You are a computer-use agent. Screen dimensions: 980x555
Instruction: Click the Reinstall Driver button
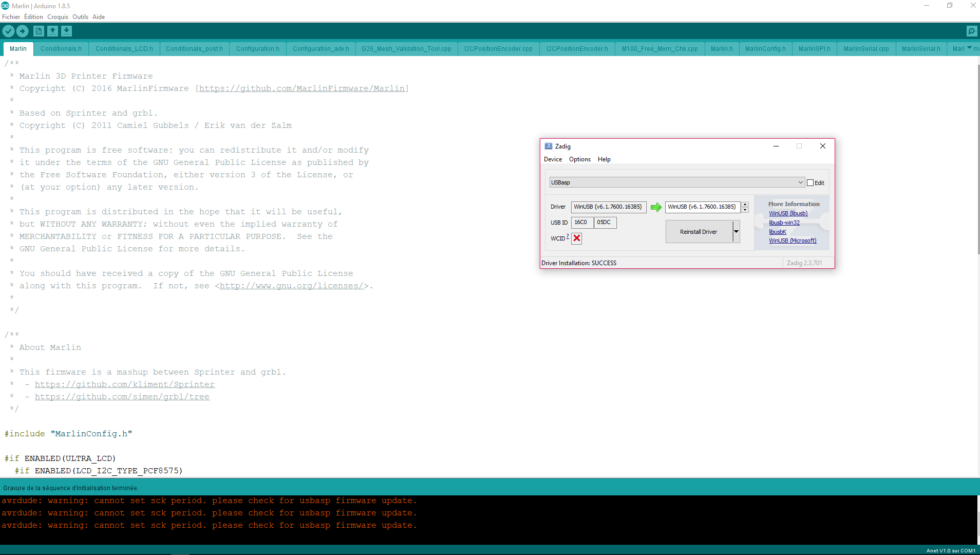click(699, 232)
